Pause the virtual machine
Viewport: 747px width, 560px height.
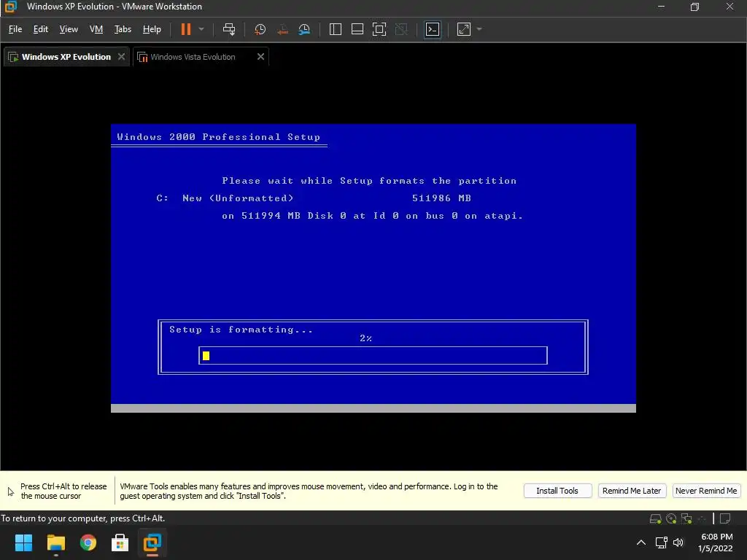186,29
